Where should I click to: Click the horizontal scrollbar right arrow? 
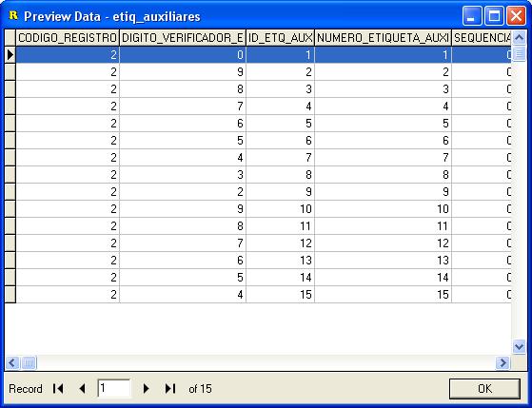pos(502,363)
